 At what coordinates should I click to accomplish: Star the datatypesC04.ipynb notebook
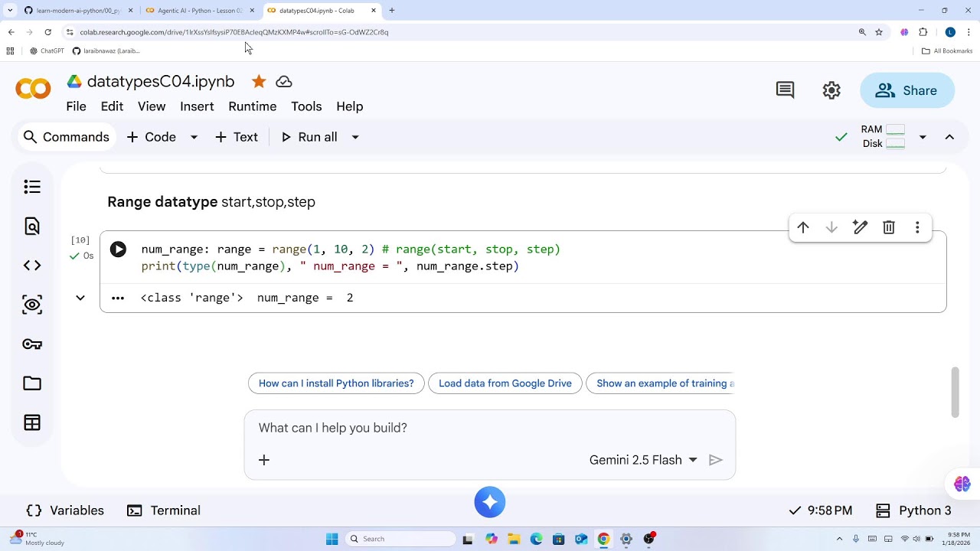pos(259,81)
